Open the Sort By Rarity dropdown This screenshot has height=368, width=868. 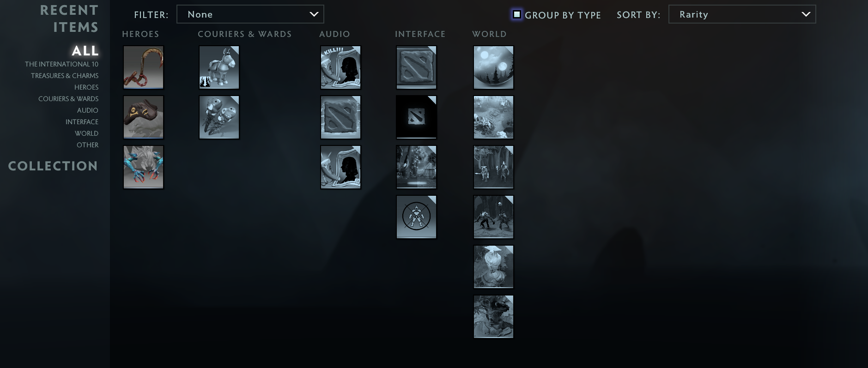click(x=742, y=14)
